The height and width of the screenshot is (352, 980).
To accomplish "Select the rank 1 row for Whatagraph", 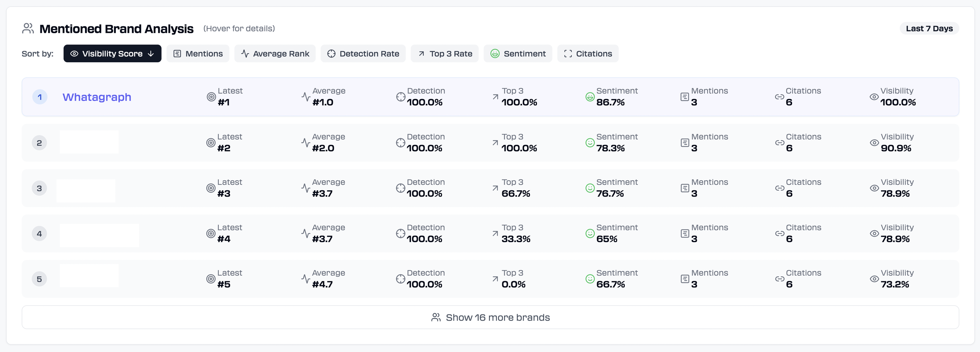I will [490, 97].
